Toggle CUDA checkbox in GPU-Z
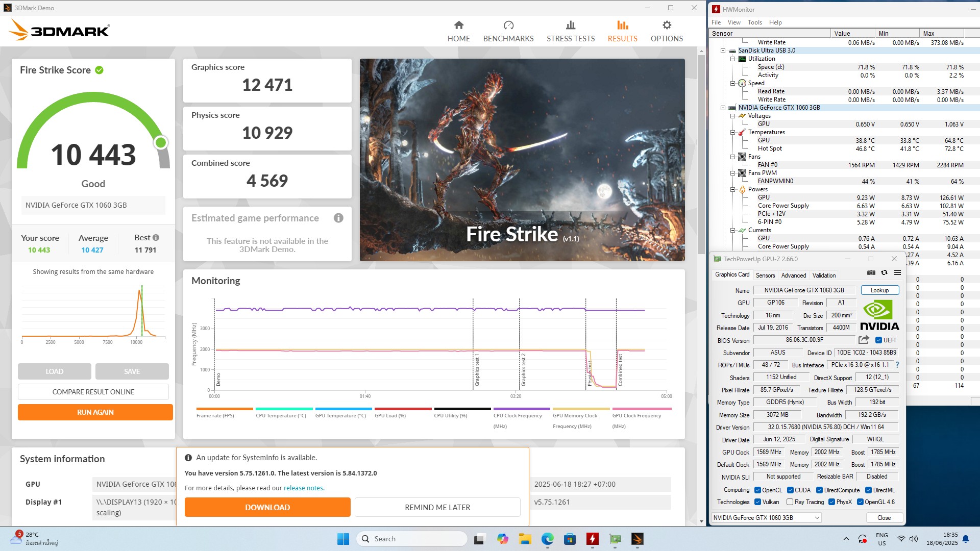Viewport: 980px width, 551px height. pyautogui.click(x=791, y=490)
